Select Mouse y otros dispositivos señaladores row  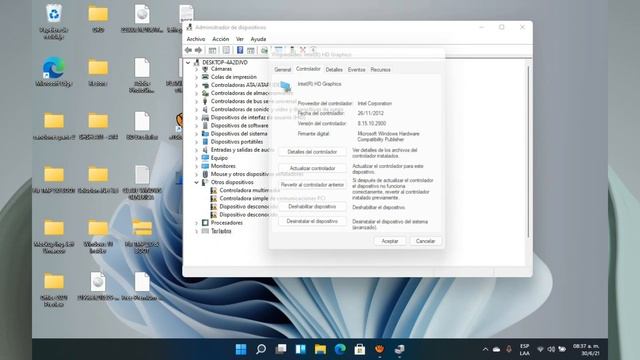253,174
